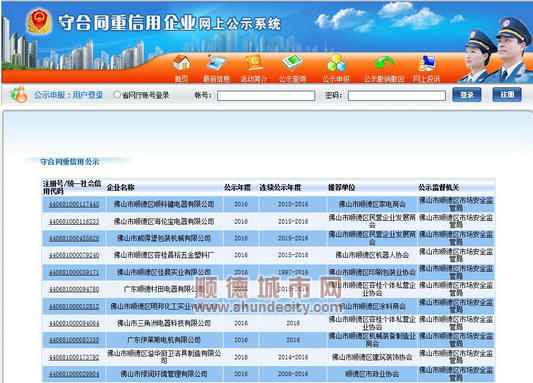Screen dimensions: 533x383
Task: Click the 注册 register button
Action: coord(507,95)
